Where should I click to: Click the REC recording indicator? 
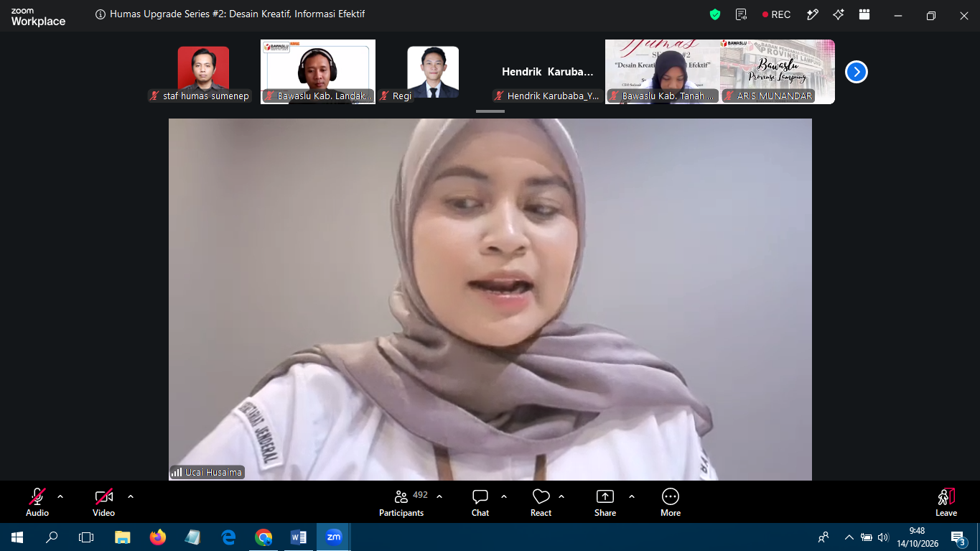click(777, 14)
